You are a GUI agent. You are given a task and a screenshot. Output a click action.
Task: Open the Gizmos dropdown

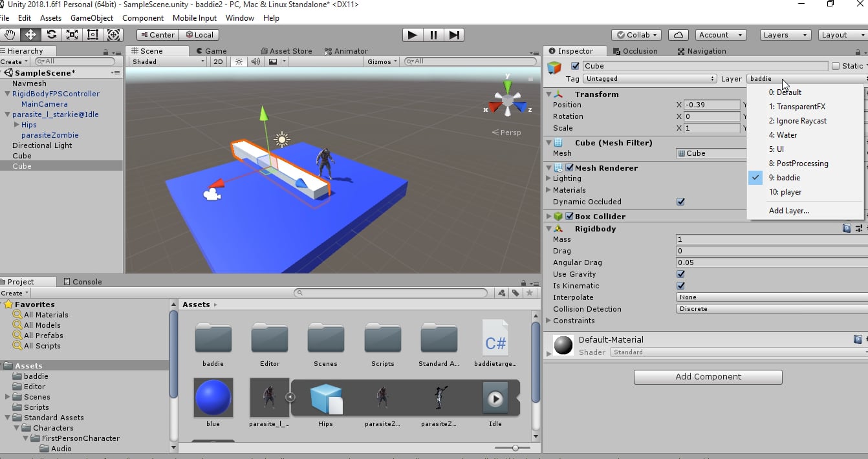tap(382, 61)
